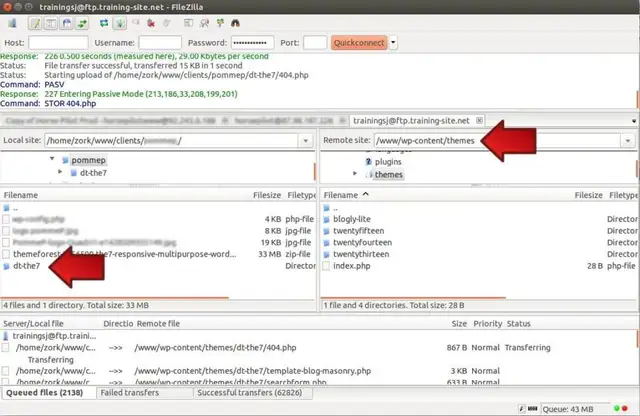Screen dimensions: 640x416
Task: Reconnect to the last server
Action: point(167,23)
